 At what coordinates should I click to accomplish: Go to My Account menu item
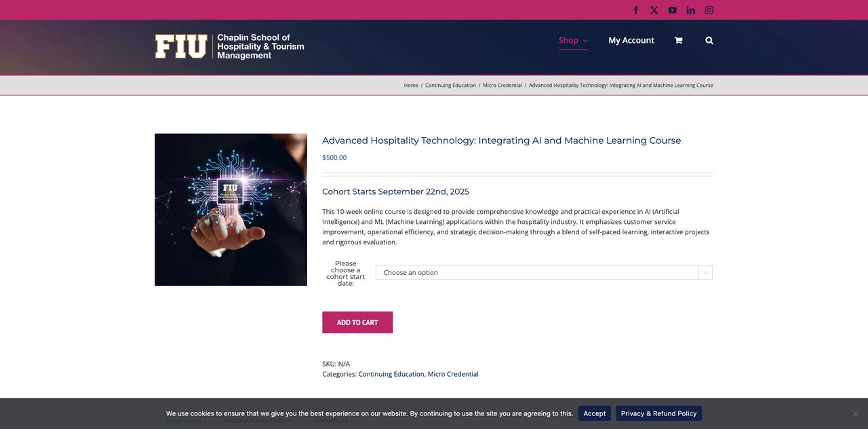[631, 41]
